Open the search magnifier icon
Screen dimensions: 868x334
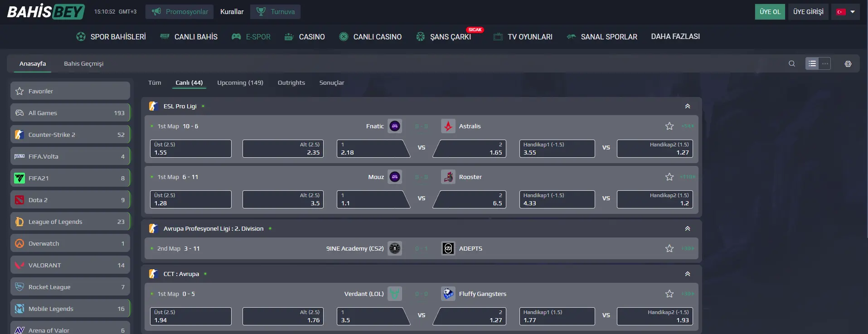pyautogui.click(x=792, y=63)
